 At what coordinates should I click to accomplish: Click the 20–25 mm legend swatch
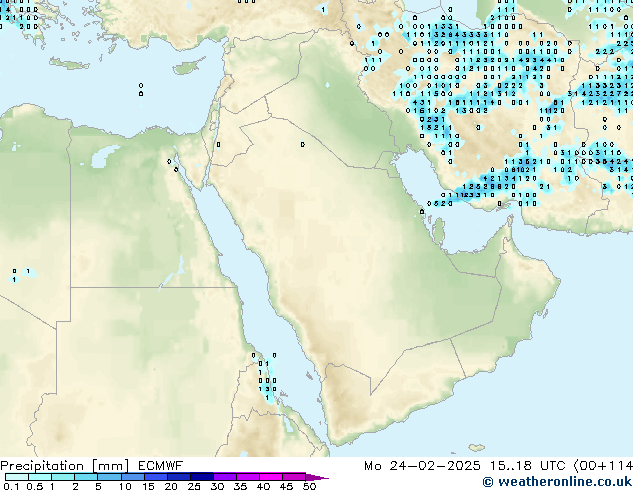[179, 477]
